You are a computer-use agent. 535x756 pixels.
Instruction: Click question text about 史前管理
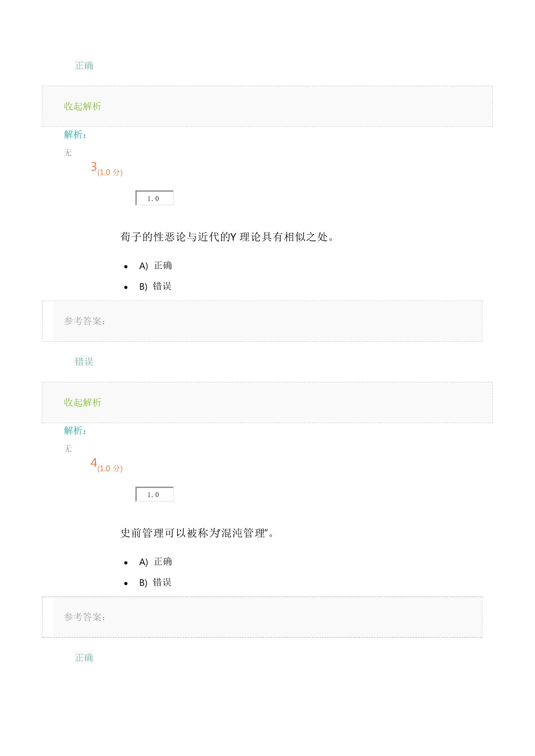coord(197,533)
